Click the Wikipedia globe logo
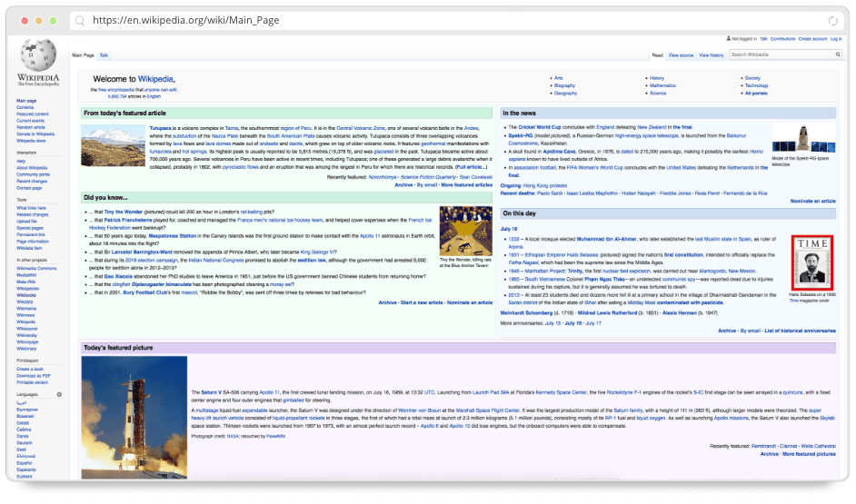The height and width of the screenshot is (504, 856). click(38, 55)
